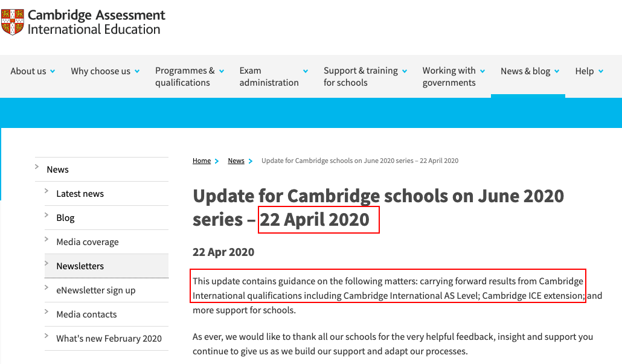Expand Programmes & qualifications chevron
This screenshot has height=364, width=622.
click(x=222, y=71)
